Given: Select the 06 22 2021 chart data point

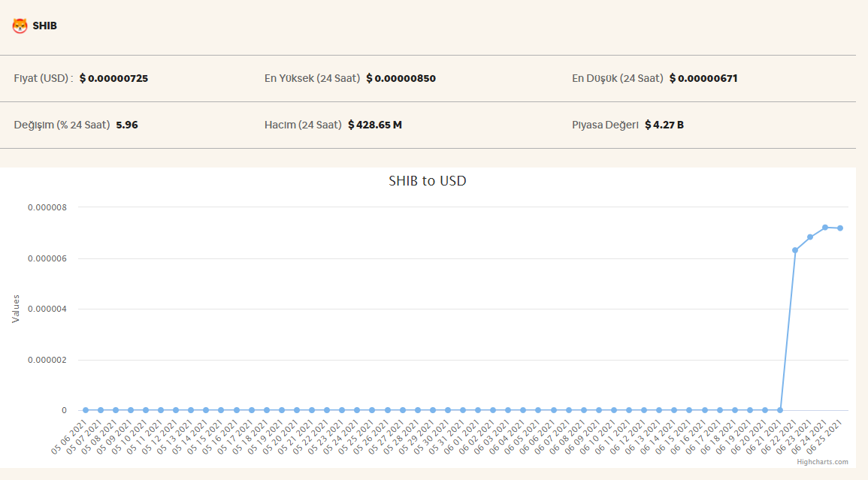Looking at the screenshot, I should pos(795,250).
